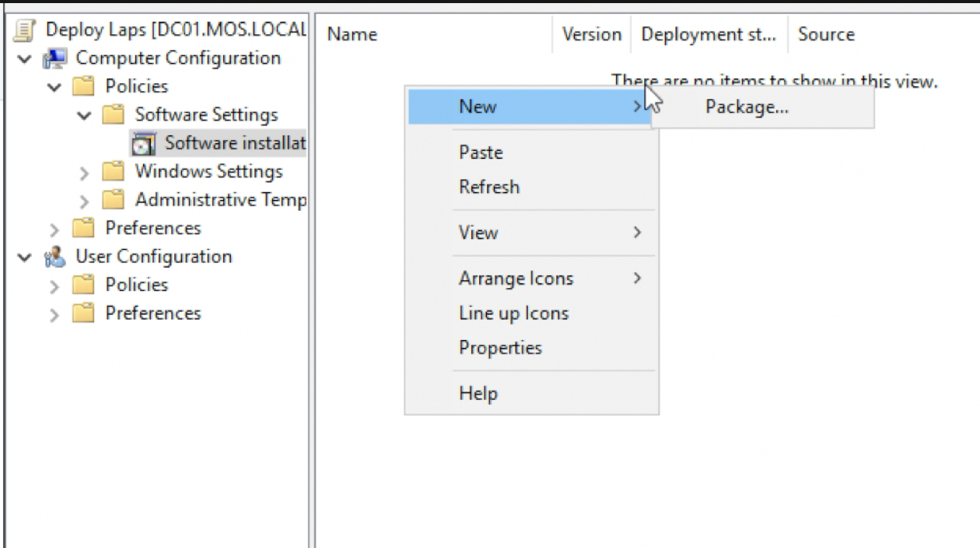The image size is (980, 548).
Task: Click the Computer Configuration icon
Action: click(55, 58)
